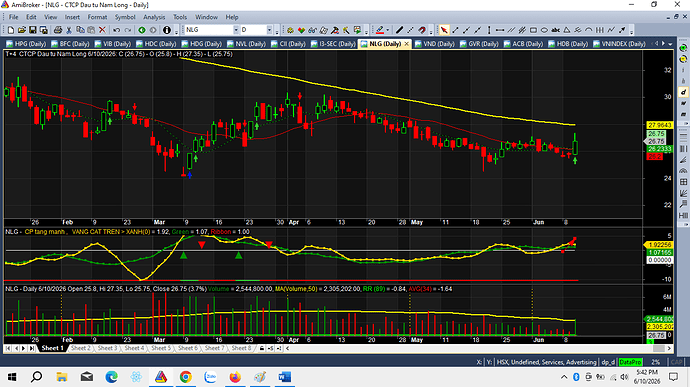
Task: Select the Fibonacci timezones tool
Action: coord(600,30)
